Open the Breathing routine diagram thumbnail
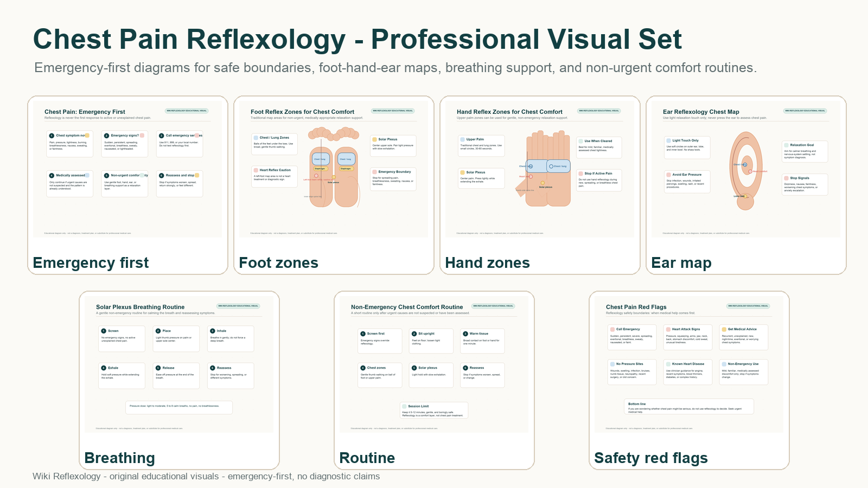Image resolution: width=868 pixels, height=488 pixels. pos(179,364)
